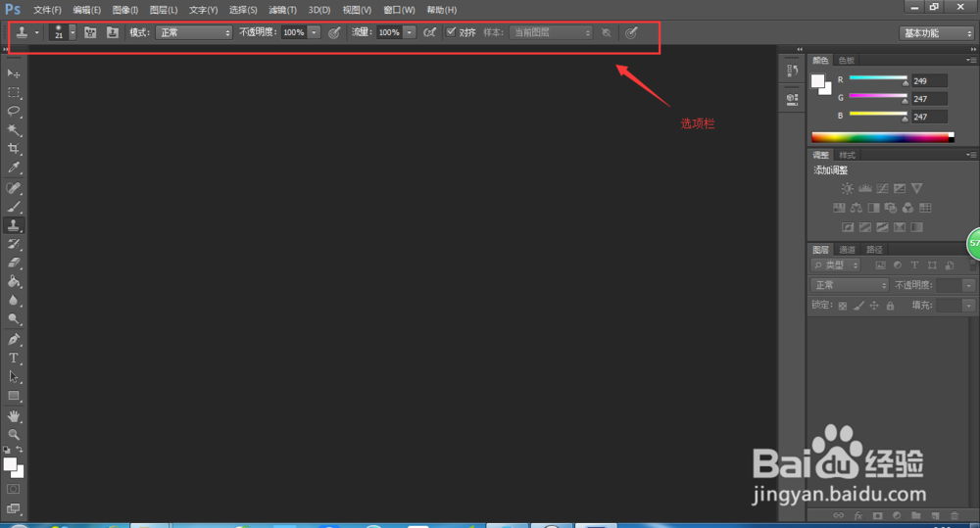Select the Blur tool
The height and width of the screenshot is (528, 980).
tap(13, 301)
